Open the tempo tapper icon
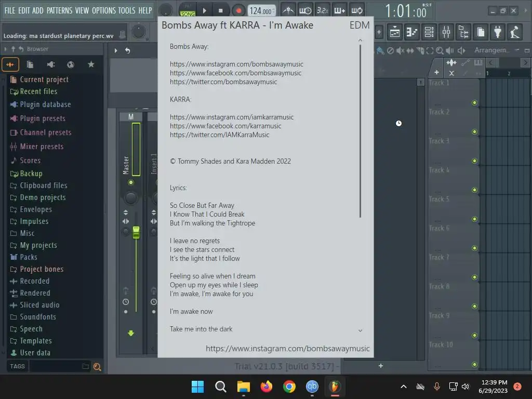This screenshot has width=532, height=399. coord(515,32)
